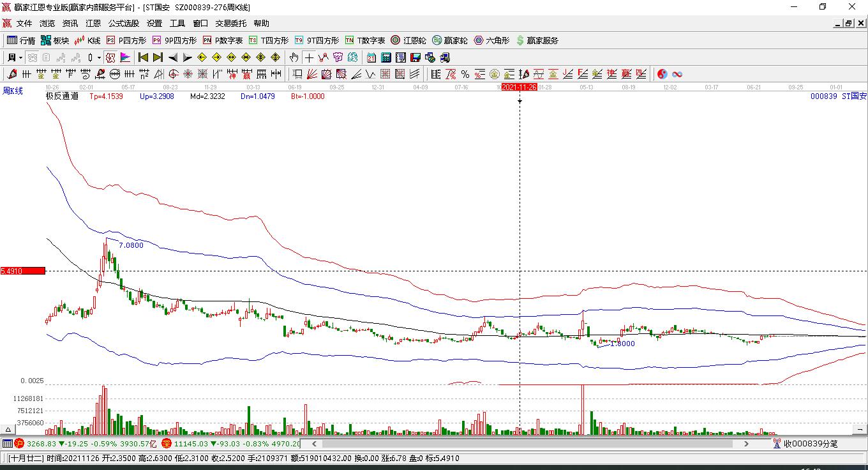Open the 六角形 hexagon chart tool
This screenshot has width=868, height=470.
(491, 40)
